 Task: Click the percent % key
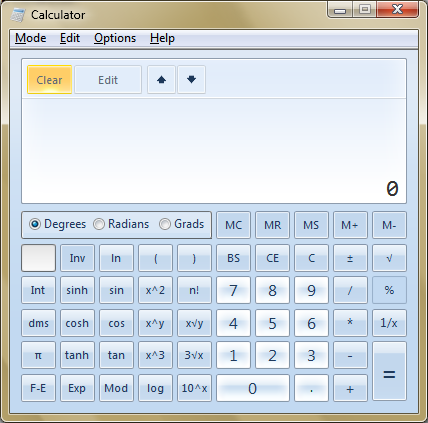pos(389,290)
